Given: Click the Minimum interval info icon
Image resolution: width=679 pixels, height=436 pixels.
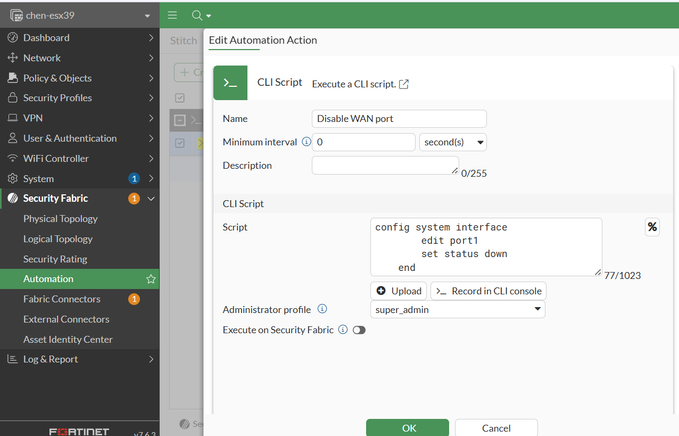Looking at the screenshot, I should coord(306,142).
